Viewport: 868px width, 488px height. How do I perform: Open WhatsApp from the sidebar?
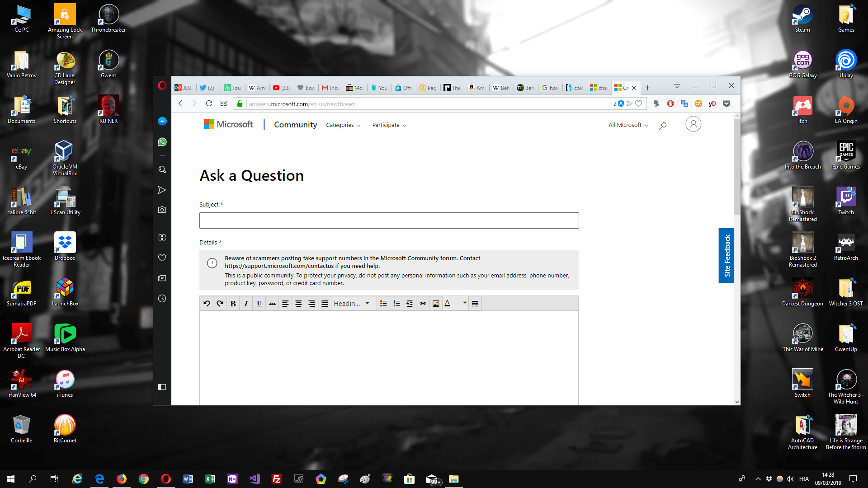click(162, 142)
